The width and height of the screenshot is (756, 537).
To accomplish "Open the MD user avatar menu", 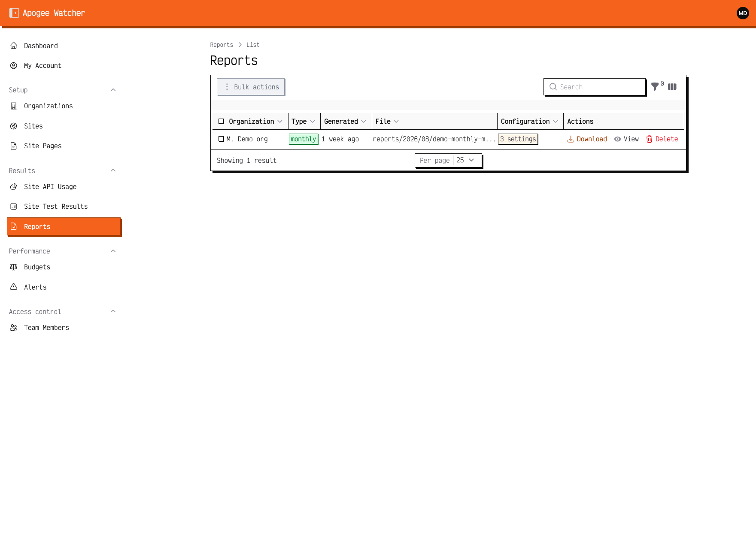I will pyautogui.click(x=743, y=13).
